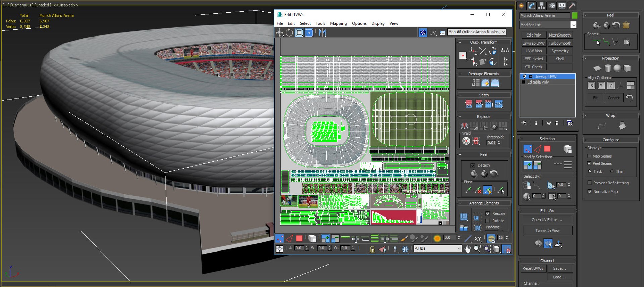Click Reset Peel icon in Edit UVWs window
This screenshot has height=287, width=644.
[494, 173]
